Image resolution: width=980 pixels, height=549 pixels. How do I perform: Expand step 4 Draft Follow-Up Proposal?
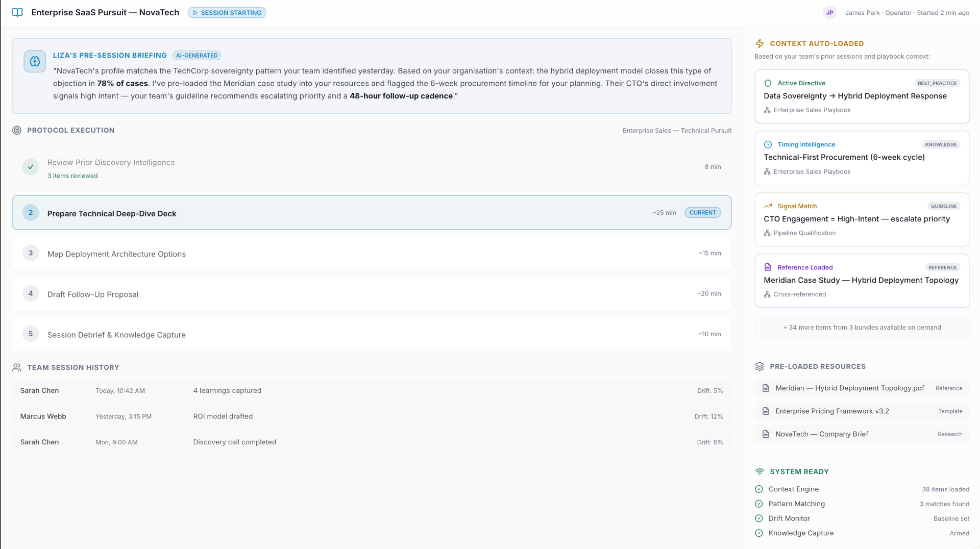coord(372,294)
